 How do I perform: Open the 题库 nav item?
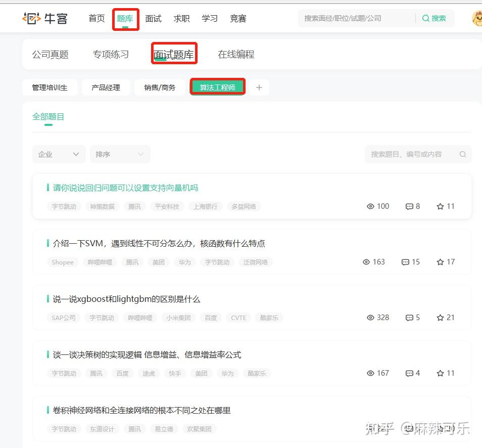tap(125, 19)
